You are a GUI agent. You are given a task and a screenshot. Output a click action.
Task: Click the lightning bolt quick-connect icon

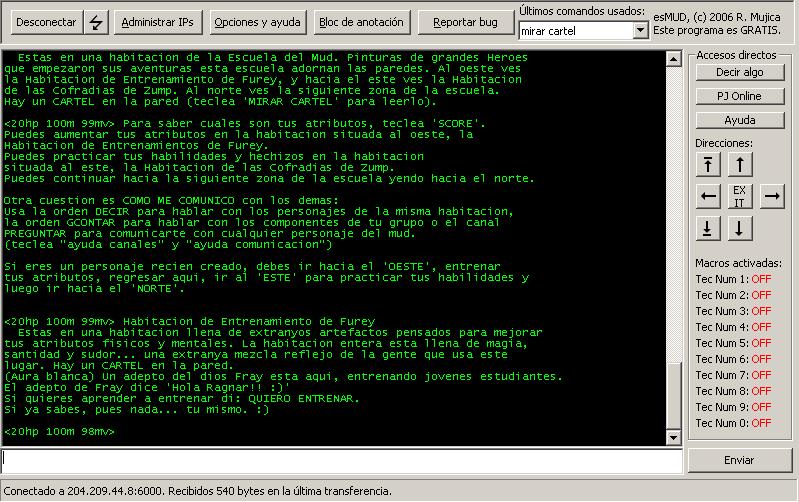tap(96, 22)
